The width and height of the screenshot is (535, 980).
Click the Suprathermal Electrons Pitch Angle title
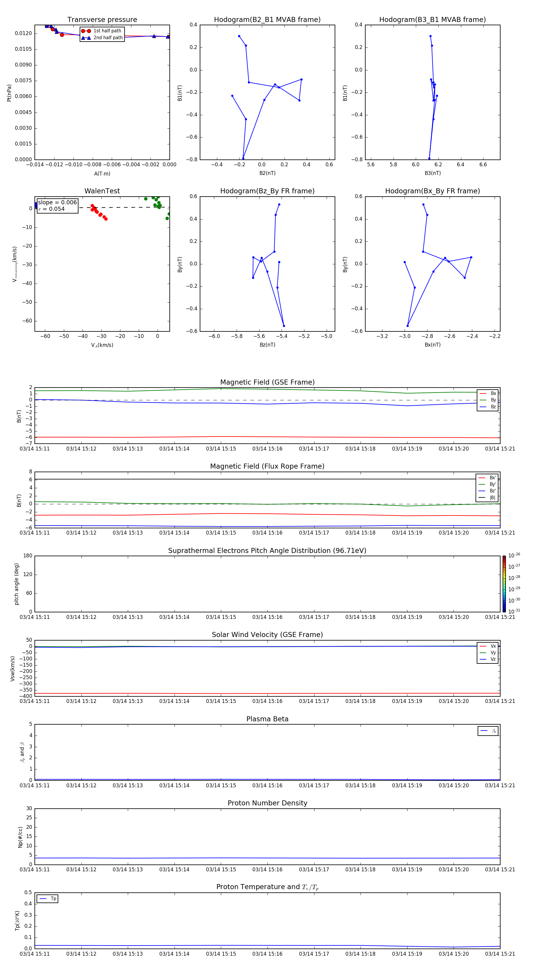point(267,551)
